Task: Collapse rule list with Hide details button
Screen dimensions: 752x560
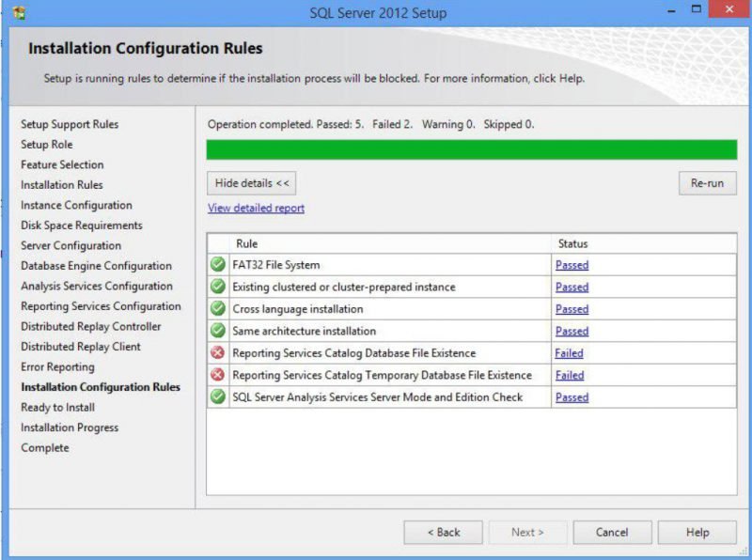Action: (x=251, y=183)
